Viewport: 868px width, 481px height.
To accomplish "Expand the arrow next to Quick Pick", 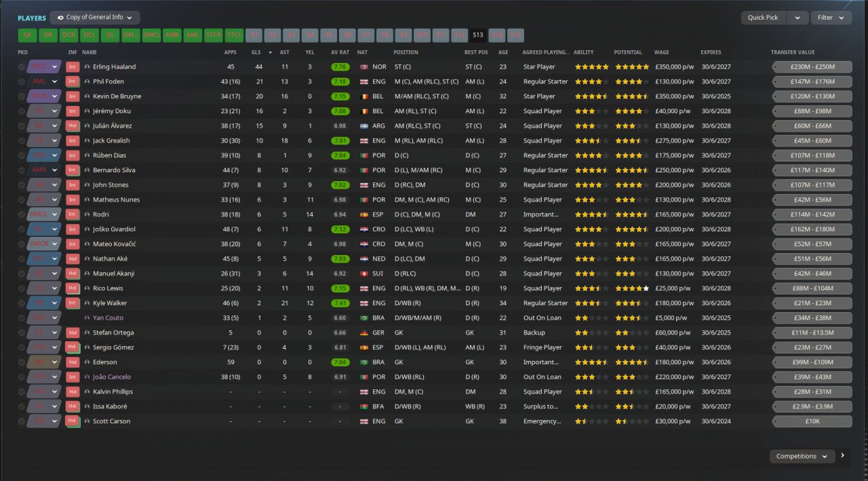I will tap(797, 18).
